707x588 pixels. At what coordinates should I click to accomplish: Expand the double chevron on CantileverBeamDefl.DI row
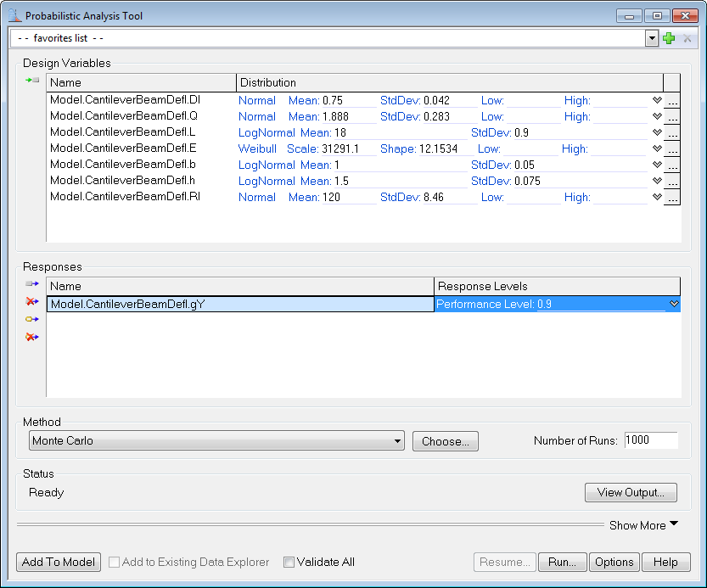click(x=656, y=101)
